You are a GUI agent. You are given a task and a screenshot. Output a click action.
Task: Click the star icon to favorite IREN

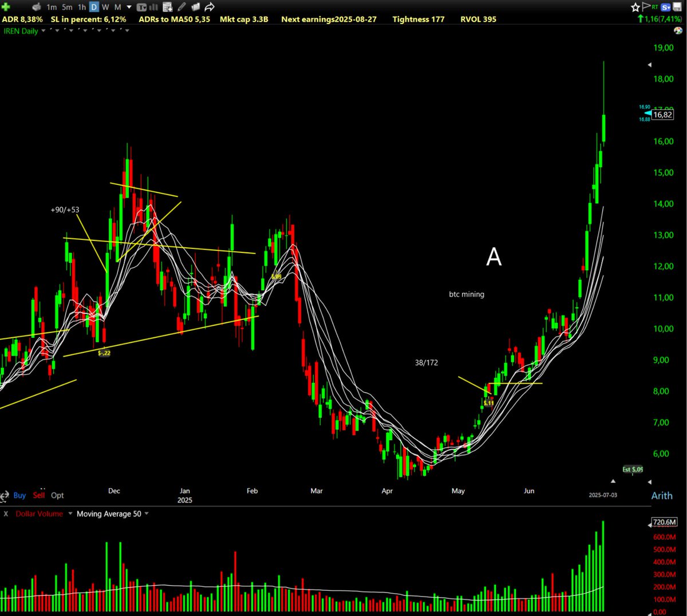coord(634,6)
